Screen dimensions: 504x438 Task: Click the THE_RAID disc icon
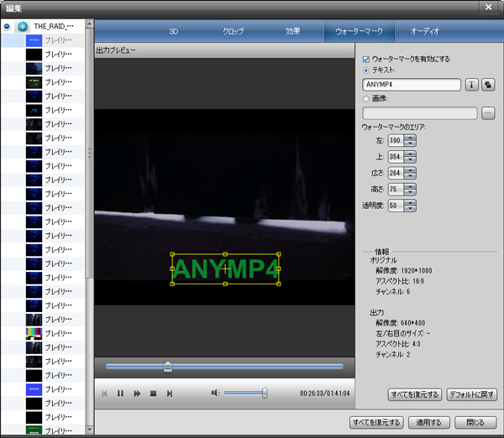coord(22,26)
